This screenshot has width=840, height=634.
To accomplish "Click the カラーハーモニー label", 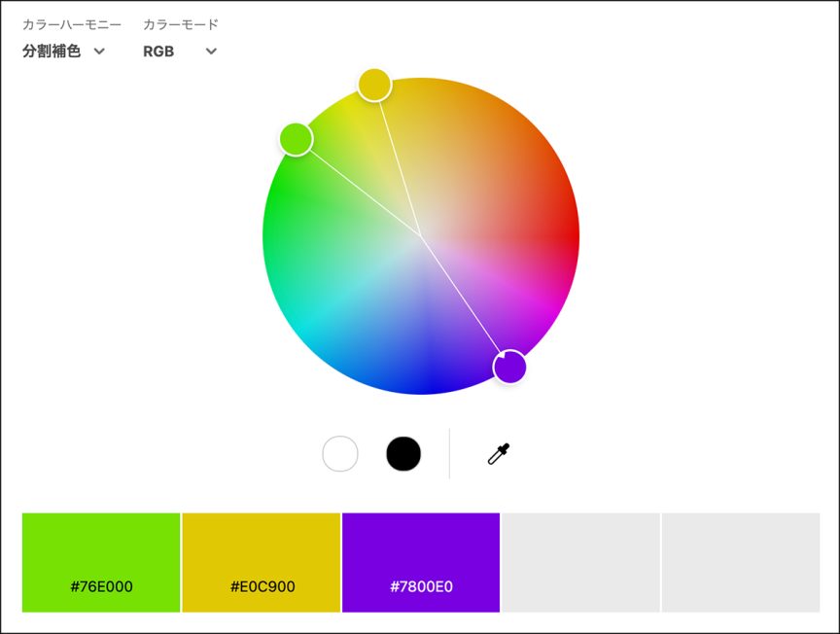I will pos(72,24).
